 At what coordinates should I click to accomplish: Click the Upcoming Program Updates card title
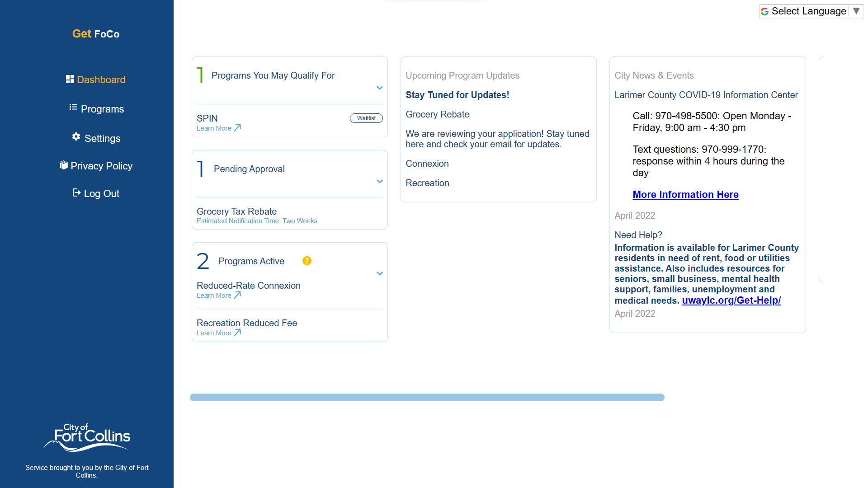[462, 75]
